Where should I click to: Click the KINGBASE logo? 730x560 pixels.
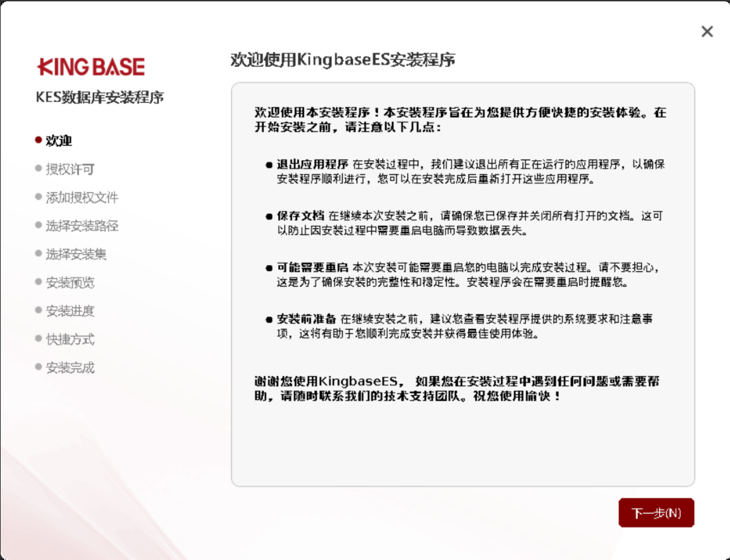coord(91,67)
